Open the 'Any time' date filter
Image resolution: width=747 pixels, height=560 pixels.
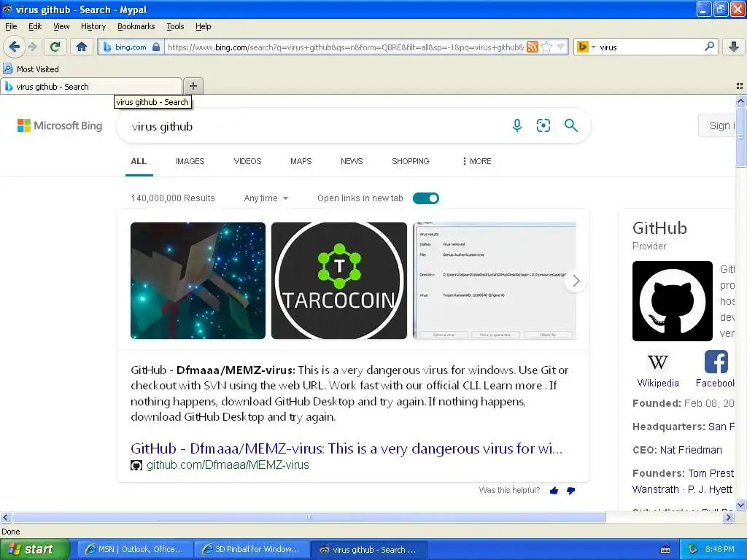266,198
